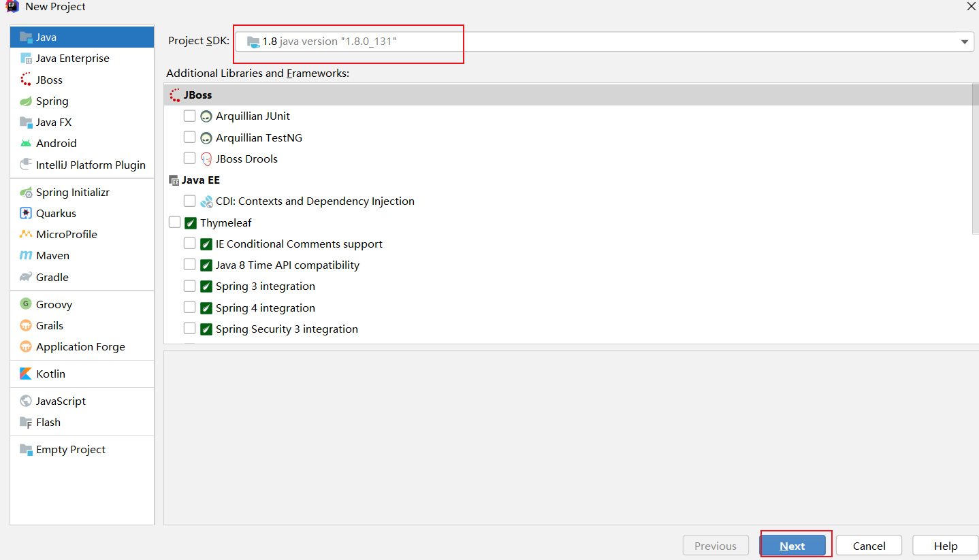Click the green Android robot icon
Image resolution: width=979 pixels, height=560 pixels.
tap(26, 143)
